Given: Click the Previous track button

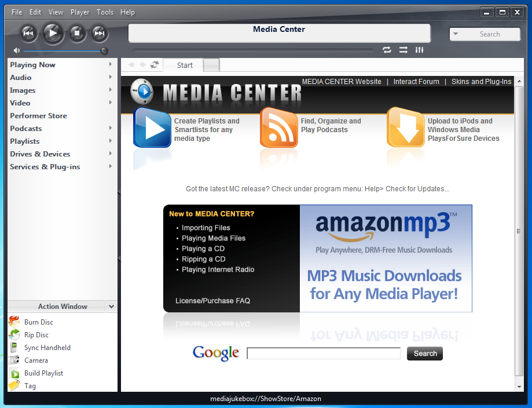Looking at the screenshot, I should pyautogui.click(x=28, y=33).
